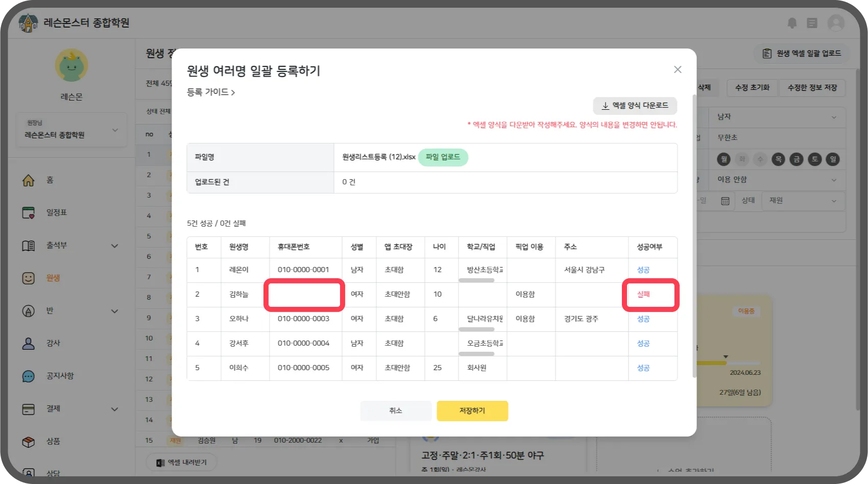
Task: Click the 수정 초기화 button
Action: (752, 88)
